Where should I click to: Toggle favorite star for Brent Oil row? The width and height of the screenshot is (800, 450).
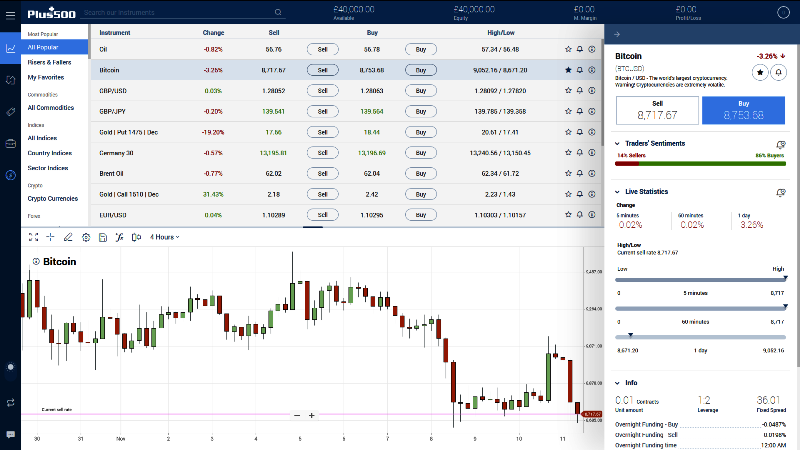568,173
